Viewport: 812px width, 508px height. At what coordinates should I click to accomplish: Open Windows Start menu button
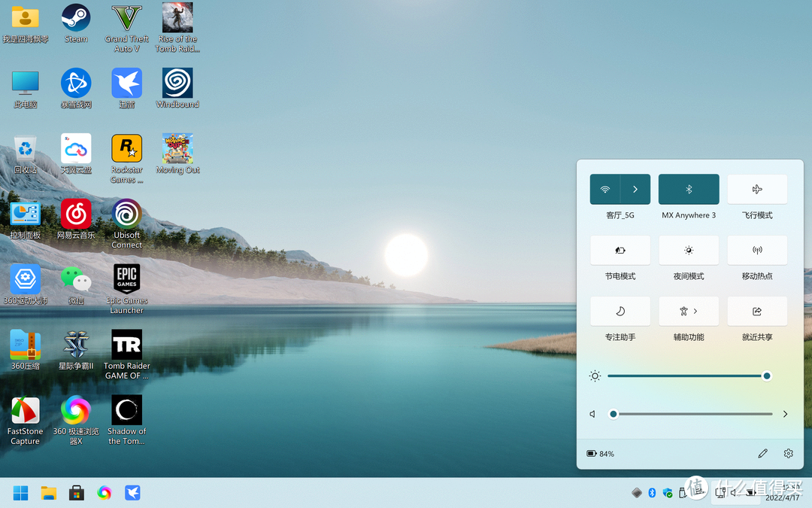pos(21,493)
